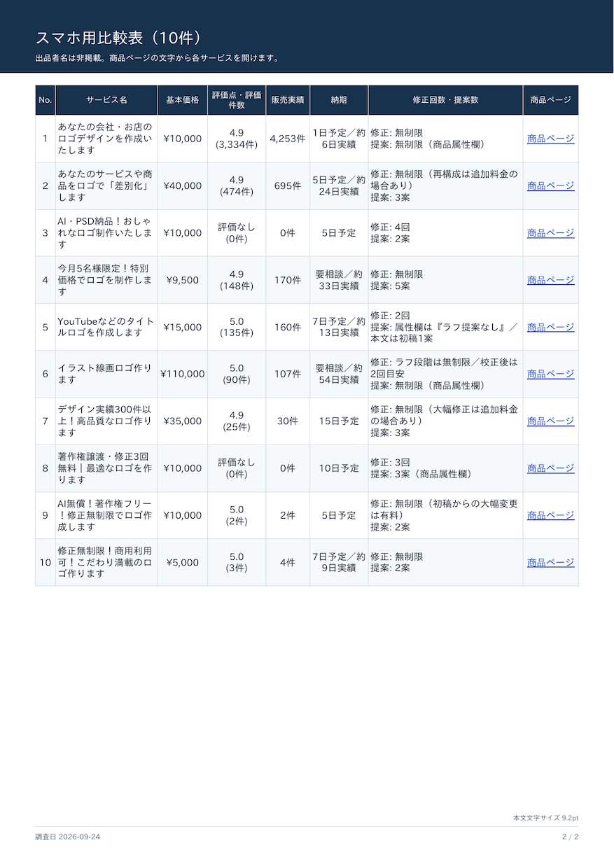Screen dimensions: 614x868
Task: Click the No. column header
Action: [46, 100]
